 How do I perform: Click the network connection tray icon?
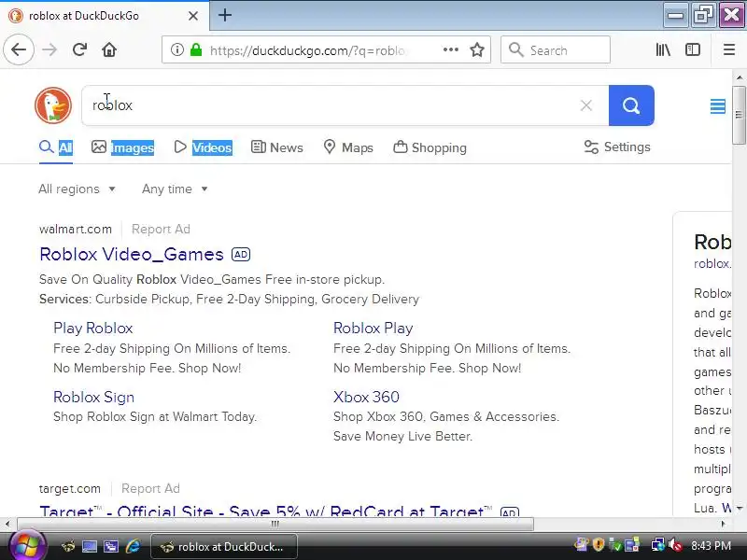pos(657,545)
